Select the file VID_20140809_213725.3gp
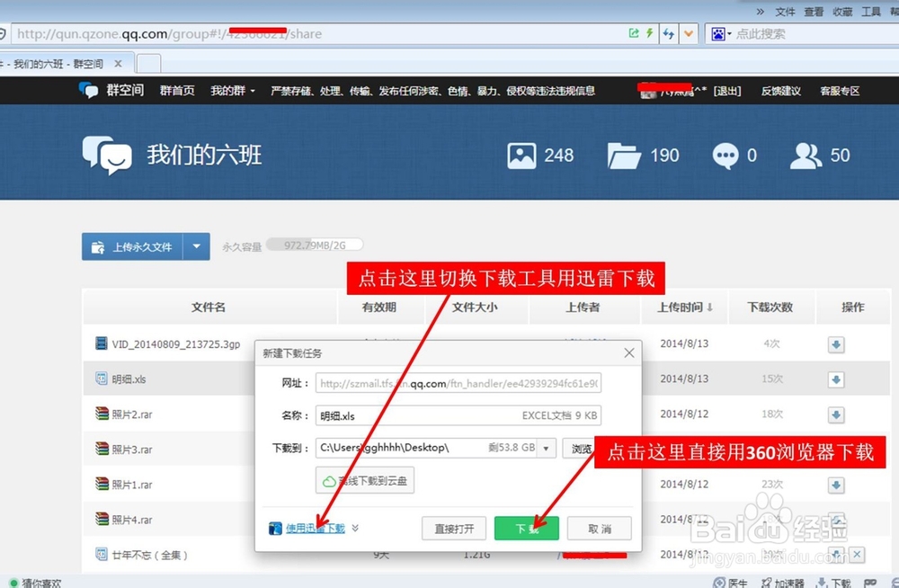 176,344
